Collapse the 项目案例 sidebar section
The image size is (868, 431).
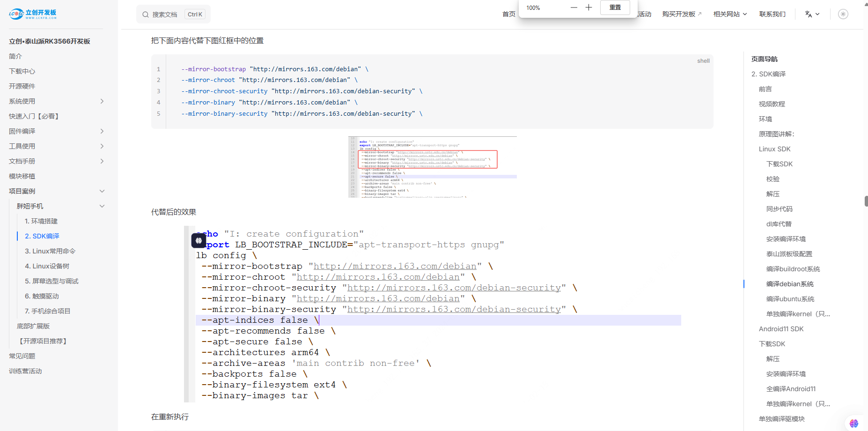click(x=102, y=191)
